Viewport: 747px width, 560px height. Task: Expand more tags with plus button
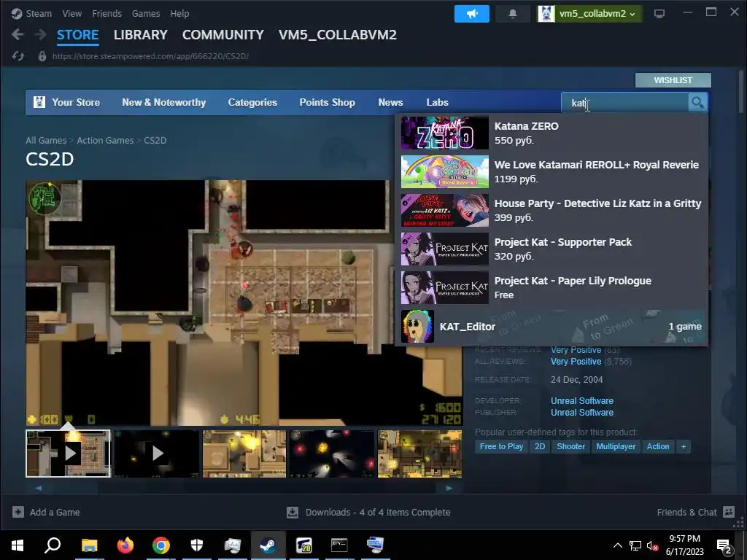(684, 447)
